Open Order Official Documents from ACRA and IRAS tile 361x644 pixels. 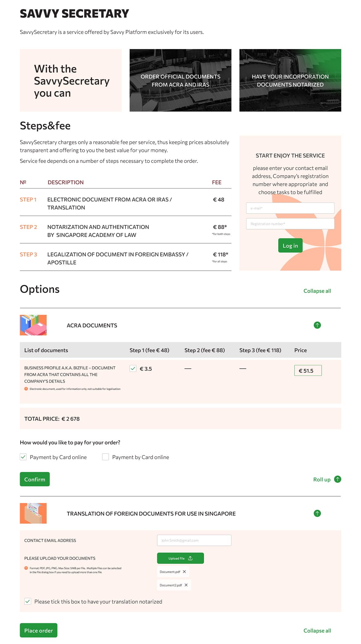(180, 80)
